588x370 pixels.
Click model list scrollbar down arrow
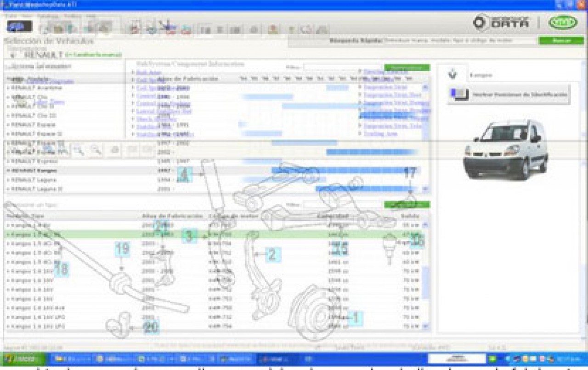[x=425, y=189]
